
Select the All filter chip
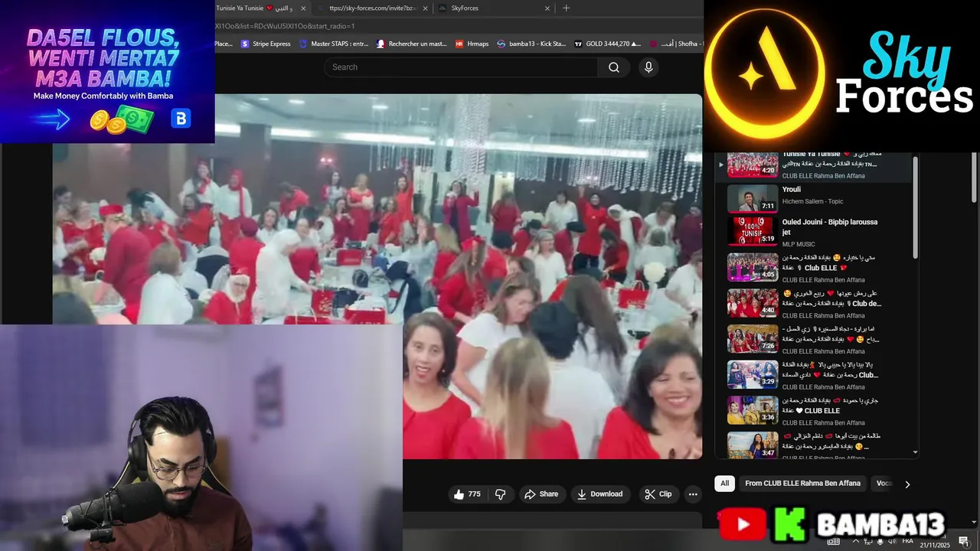point(724,484)
